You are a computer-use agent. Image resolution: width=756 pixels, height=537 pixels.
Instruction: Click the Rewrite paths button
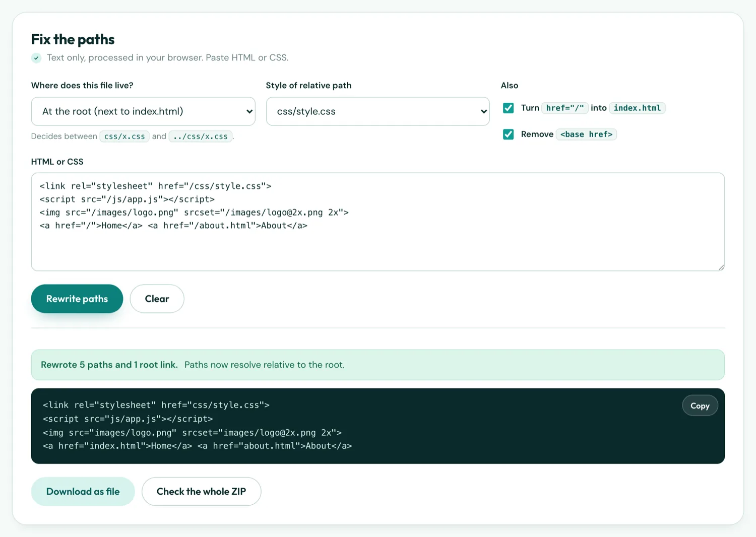(x=77, y=299)
